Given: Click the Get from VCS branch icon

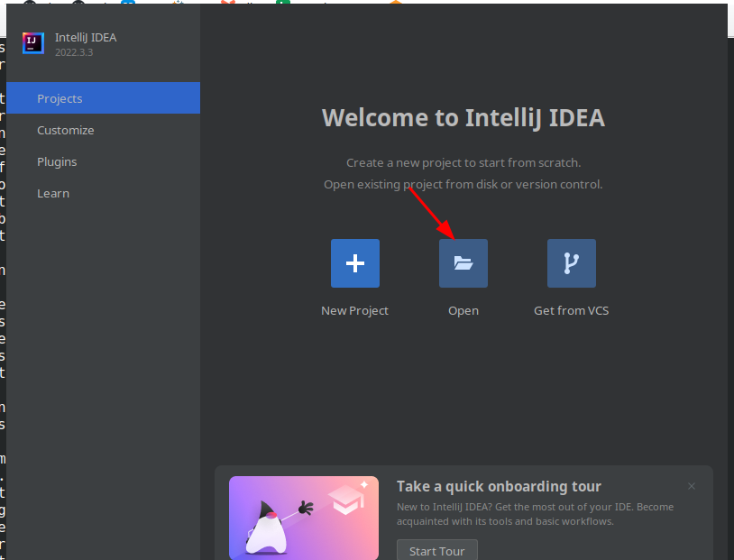Looking at the screenshot, I should pyautogui.click(x=571, y=263).
